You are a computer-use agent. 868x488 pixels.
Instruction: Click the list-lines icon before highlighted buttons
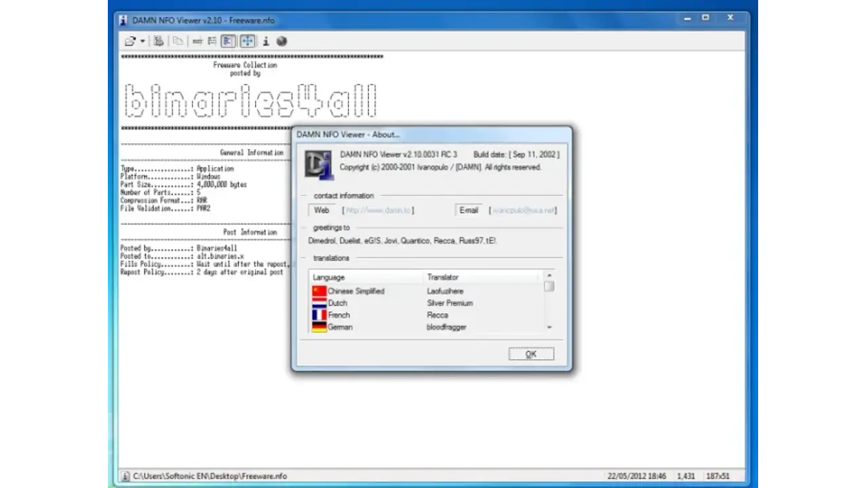click(212, 41)
